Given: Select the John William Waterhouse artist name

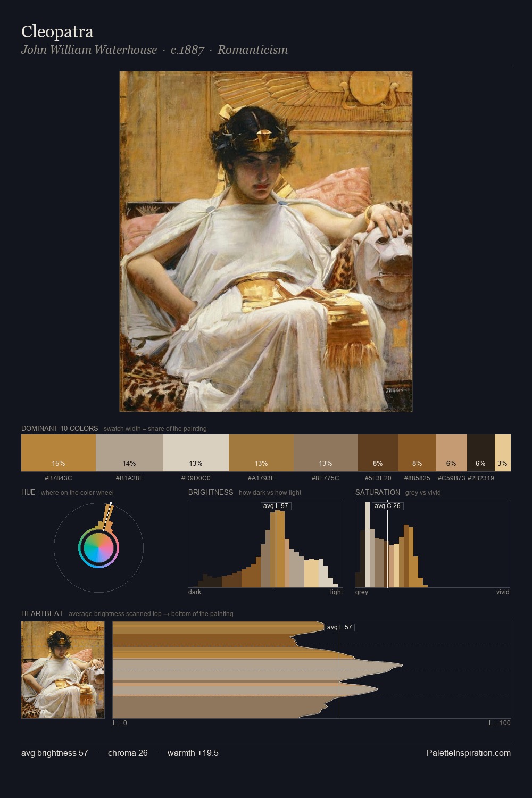Looking at the screenshot, I should [89, 49].
